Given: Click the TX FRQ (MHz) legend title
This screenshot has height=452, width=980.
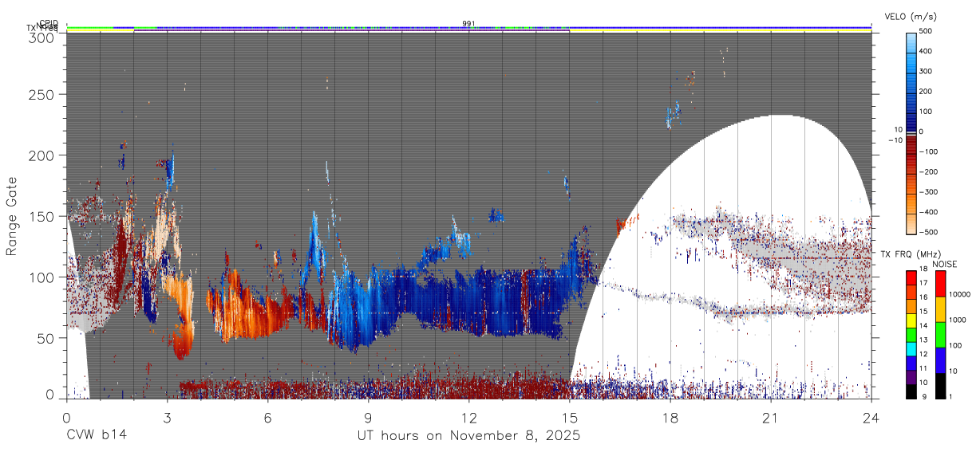Looking at the screenshot, I should pos(911,254).
